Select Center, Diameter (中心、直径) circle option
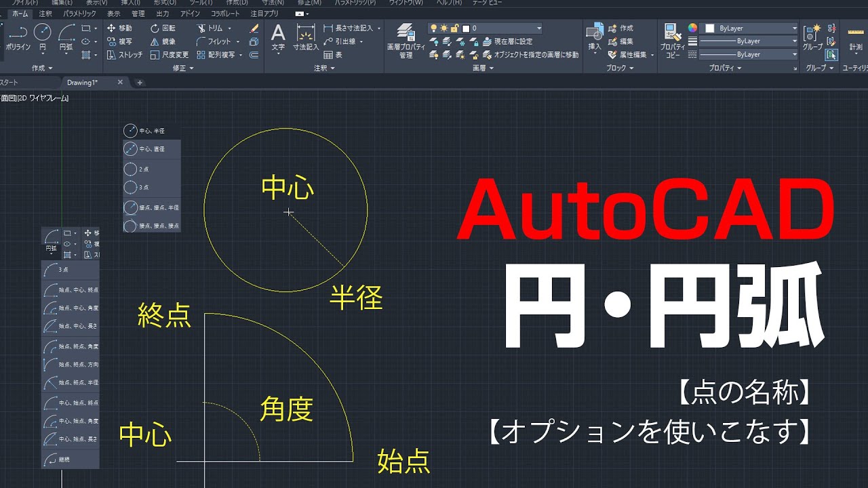Screen dimensions: 868x488 (x=151, y=148)
